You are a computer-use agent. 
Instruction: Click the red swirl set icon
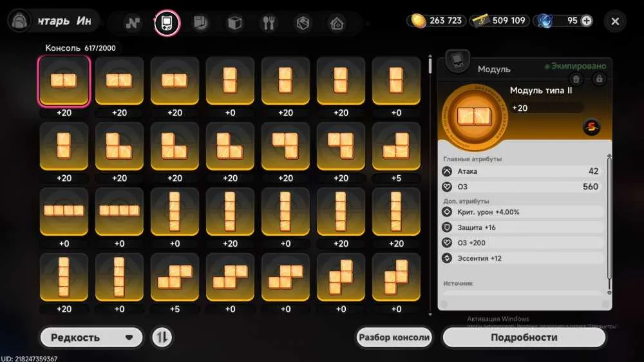[591, 127]
